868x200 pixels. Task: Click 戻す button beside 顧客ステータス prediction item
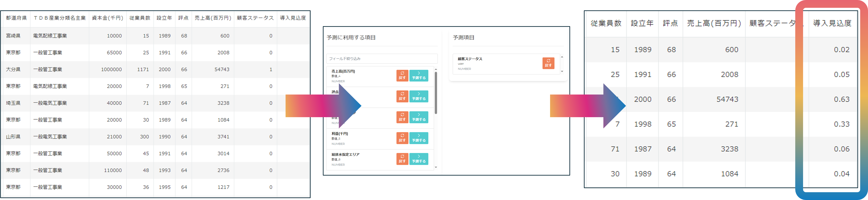548,63
